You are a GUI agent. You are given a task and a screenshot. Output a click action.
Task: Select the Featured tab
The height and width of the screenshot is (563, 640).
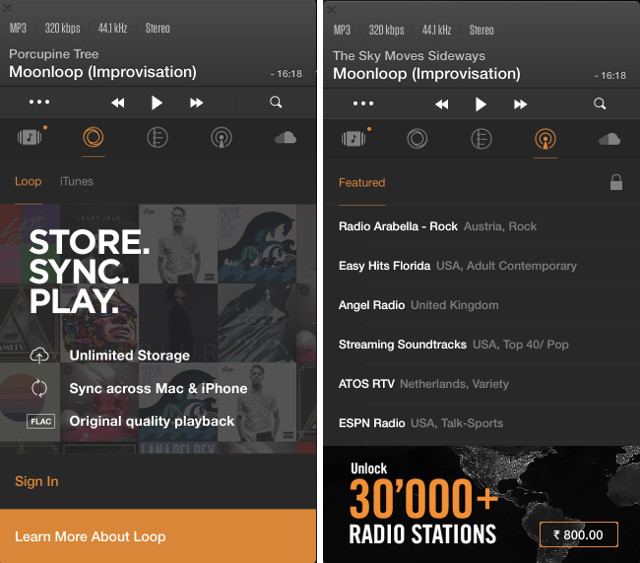(x=362, y=182)
